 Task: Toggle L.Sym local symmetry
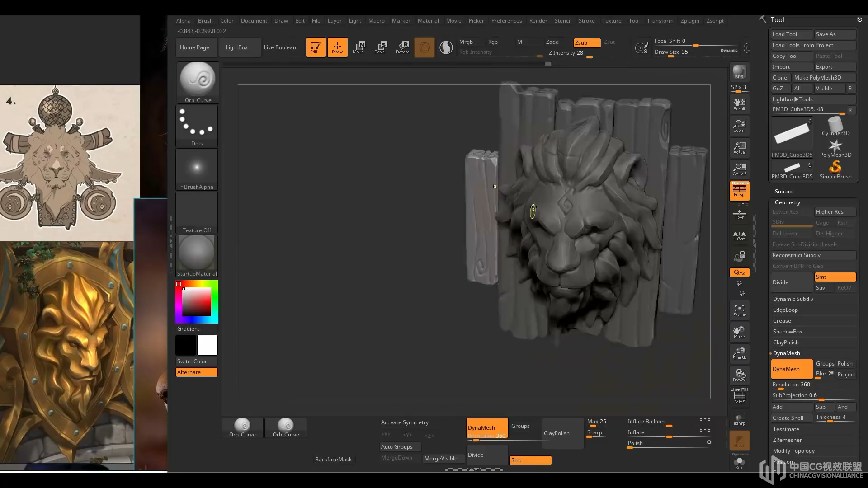pyautogui.click(x=739, y=236)
